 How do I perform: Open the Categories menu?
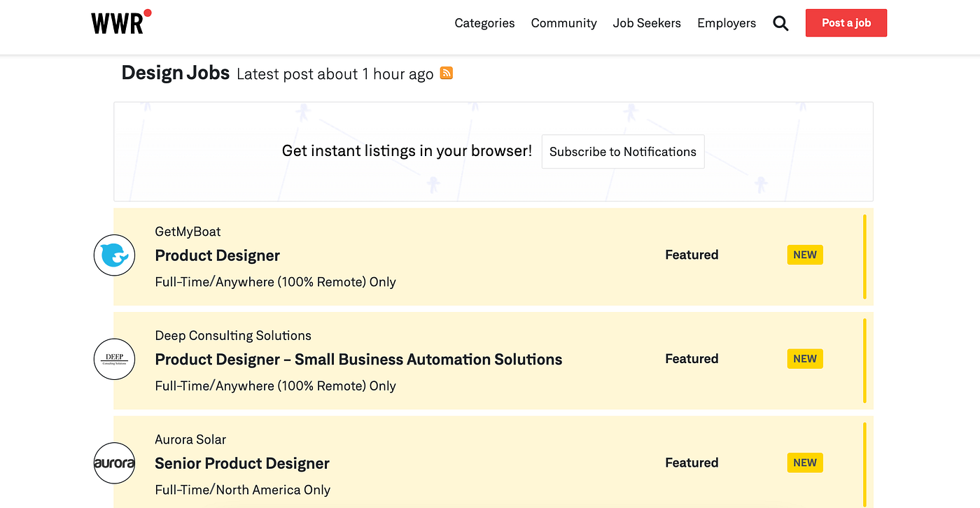click(484, 23)
